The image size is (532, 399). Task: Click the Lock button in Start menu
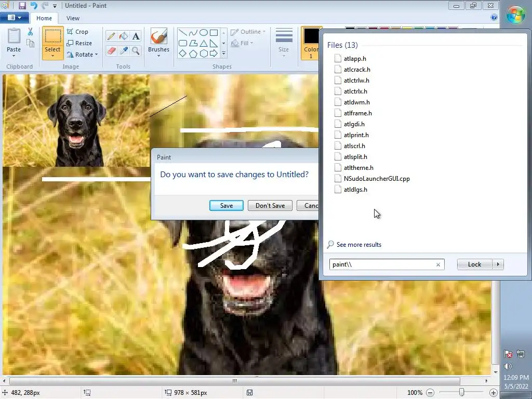pyautogui.click(x=474, y=264)
